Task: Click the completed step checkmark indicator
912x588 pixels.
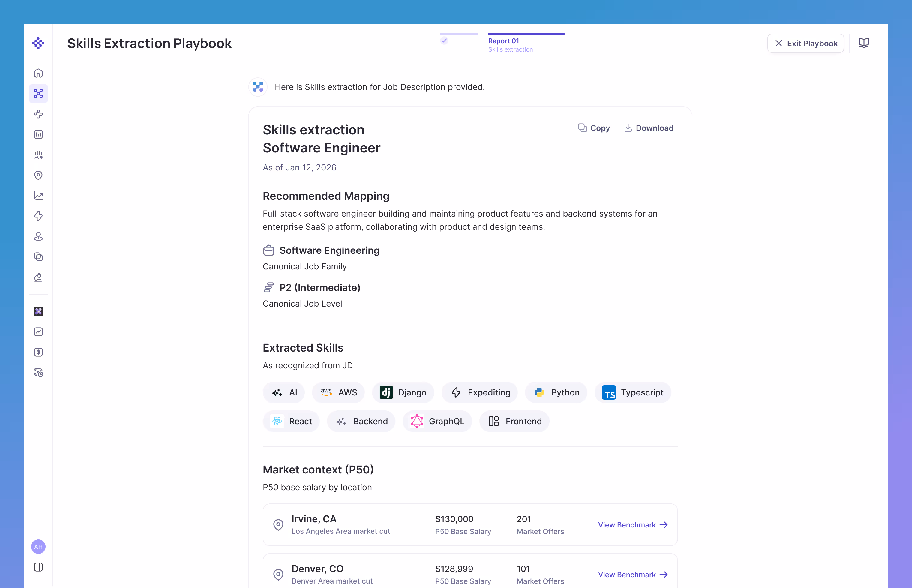Action: [444, 40]
